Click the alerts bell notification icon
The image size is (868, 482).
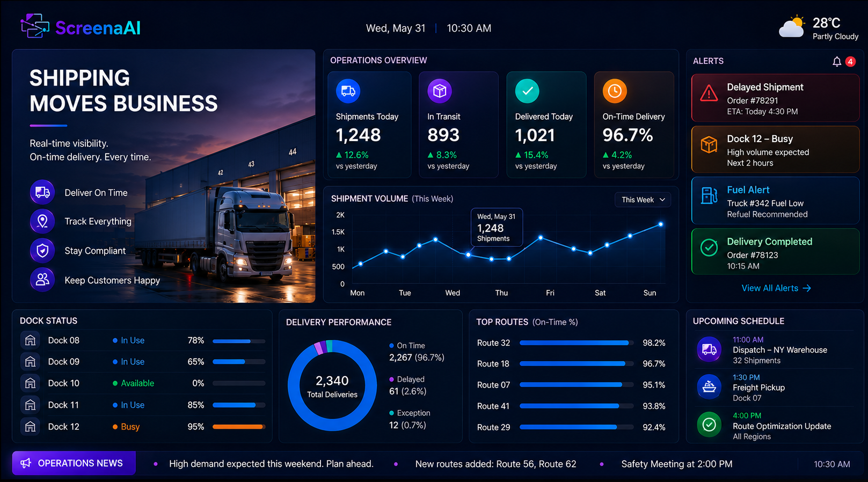coord(836,62)
